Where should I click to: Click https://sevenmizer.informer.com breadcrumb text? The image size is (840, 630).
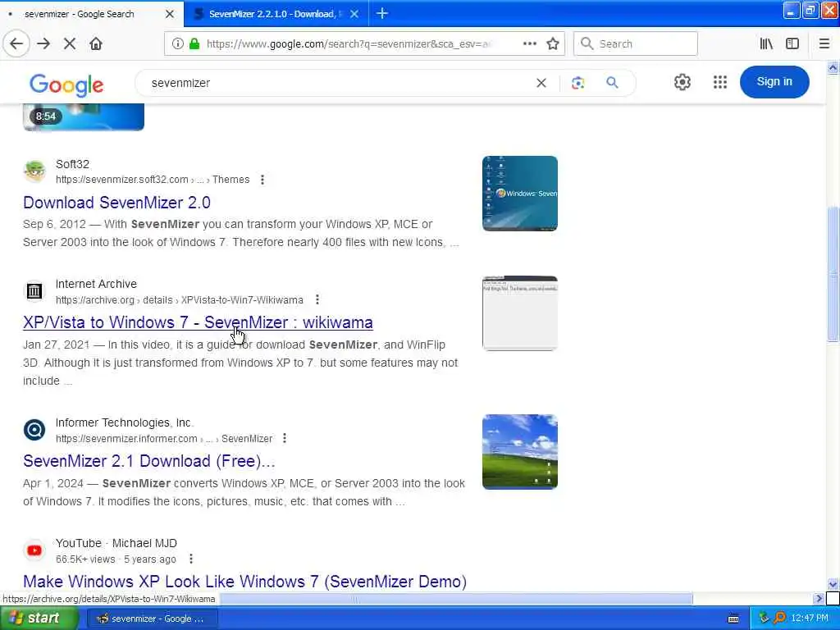(x=126, y=439)
